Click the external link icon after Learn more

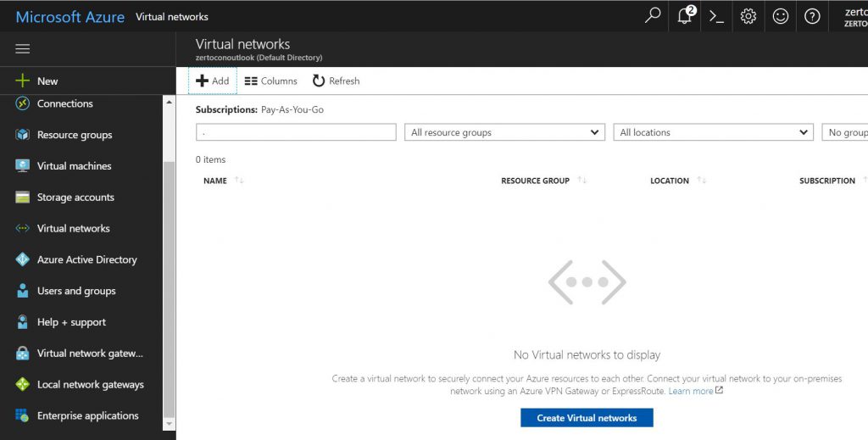[x=719, y=390]
